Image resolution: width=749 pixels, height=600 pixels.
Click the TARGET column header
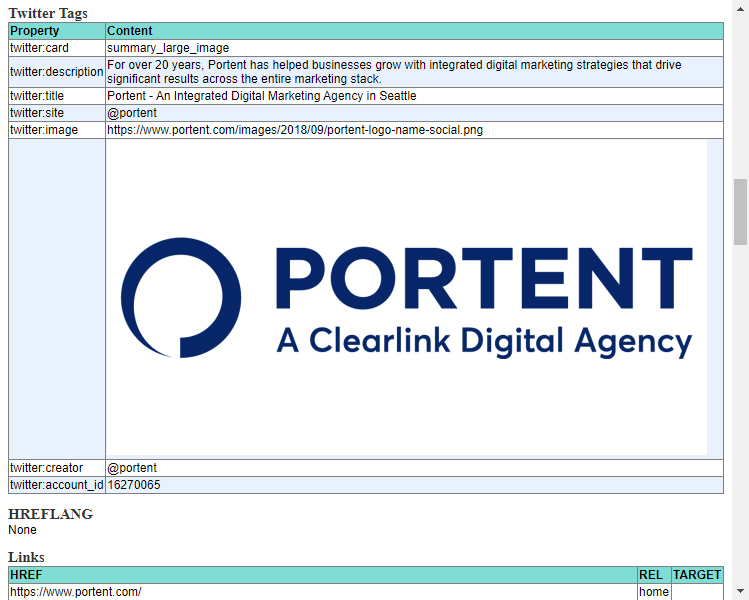coord(697,575)
